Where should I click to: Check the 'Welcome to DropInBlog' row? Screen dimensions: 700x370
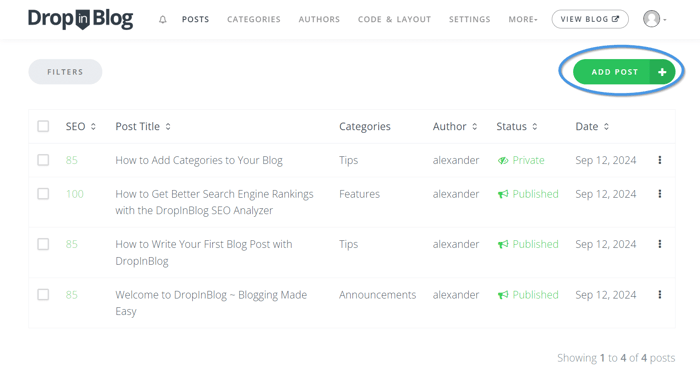[x=43, y=295]
